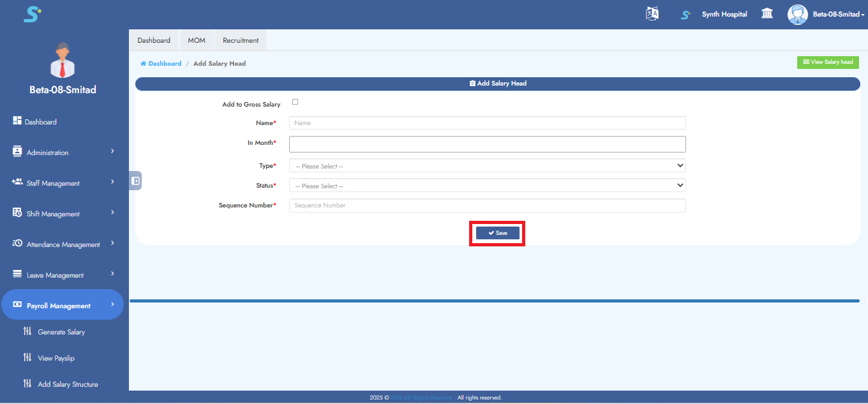Viewport: 868px width, 404px height.
Task: Open Generate Salary in sidebar
Action: (61, 332)
